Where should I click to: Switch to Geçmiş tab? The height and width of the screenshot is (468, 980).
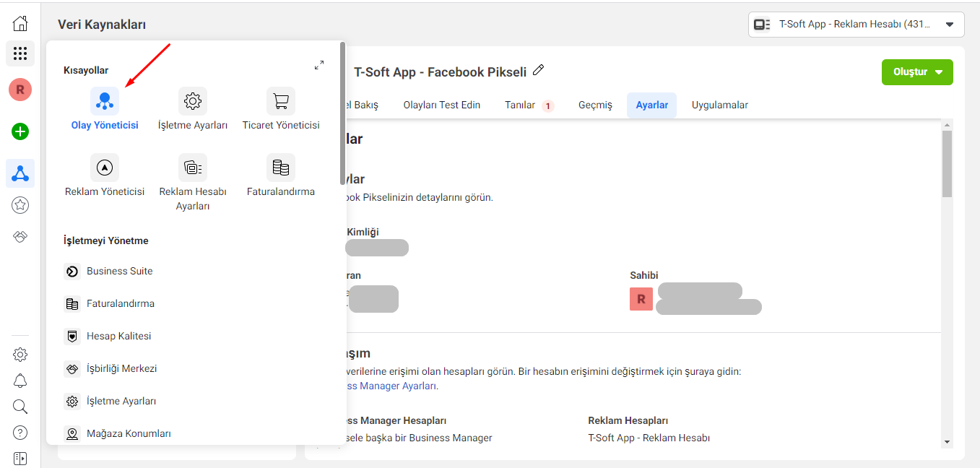tap(595, 105)
